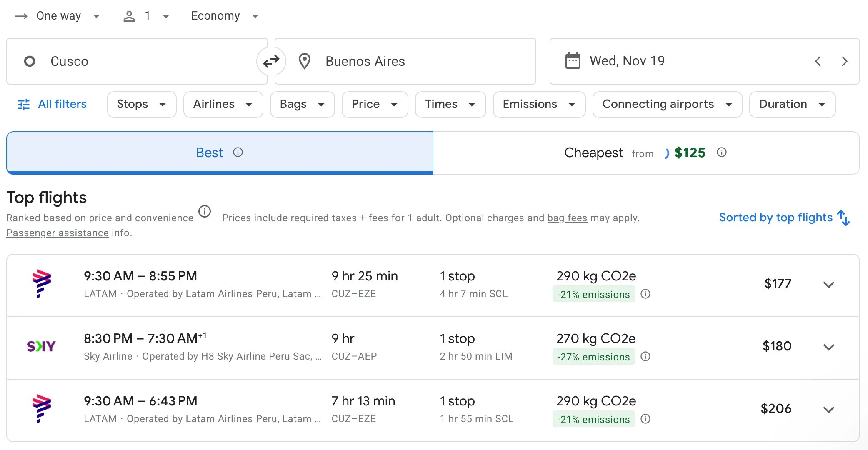Advance to next date with right arrow

point(844,61)
